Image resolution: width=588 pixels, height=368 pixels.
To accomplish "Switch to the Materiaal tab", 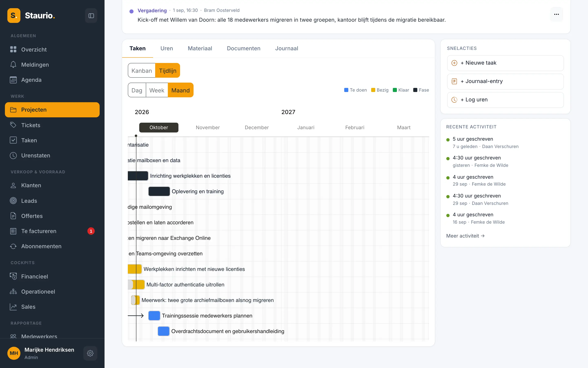I will point(200,48).
